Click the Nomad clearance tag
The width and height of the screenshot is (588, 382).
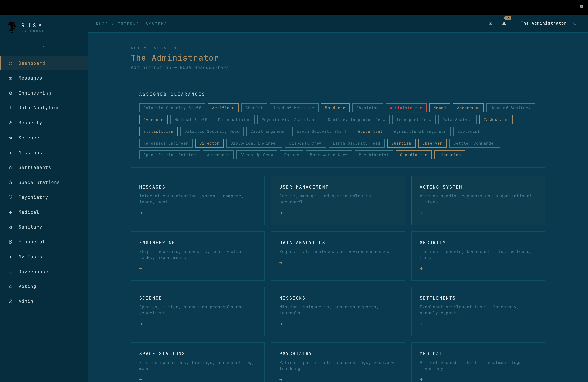(x=440, y=108)
